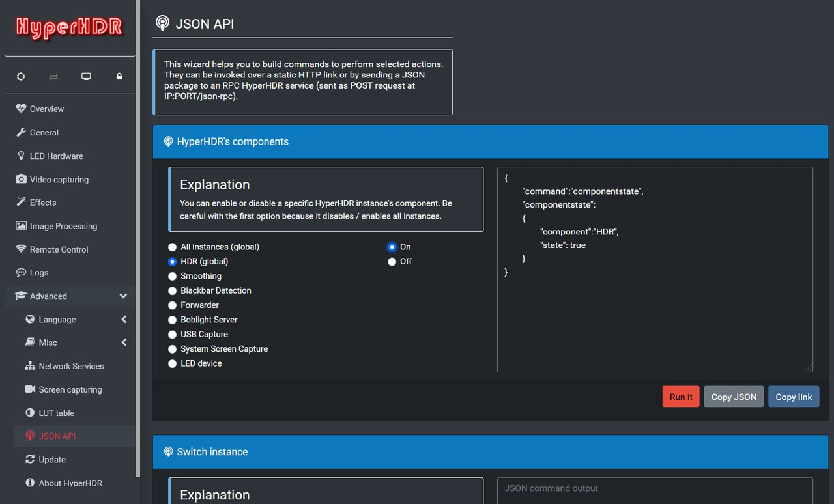Click the Video capturing camera icon
This screenshot has width=834, height=504.
coord(22,179)
